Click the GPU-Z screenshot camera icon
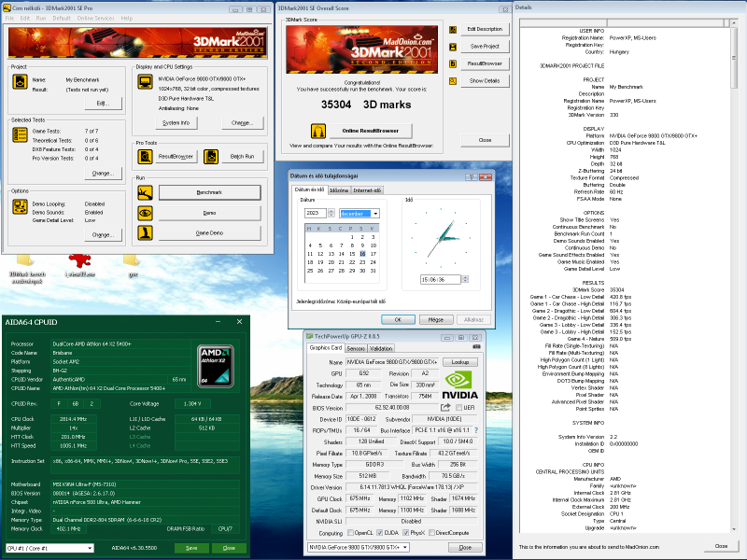747x560 pixels. 476,346
